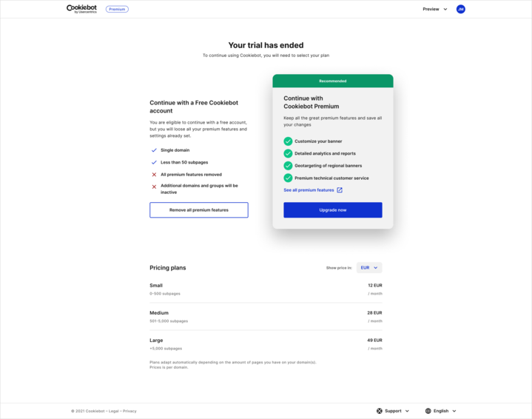Click the Cookiebot logo
The image size is (532, 419).
coord(81,9)
